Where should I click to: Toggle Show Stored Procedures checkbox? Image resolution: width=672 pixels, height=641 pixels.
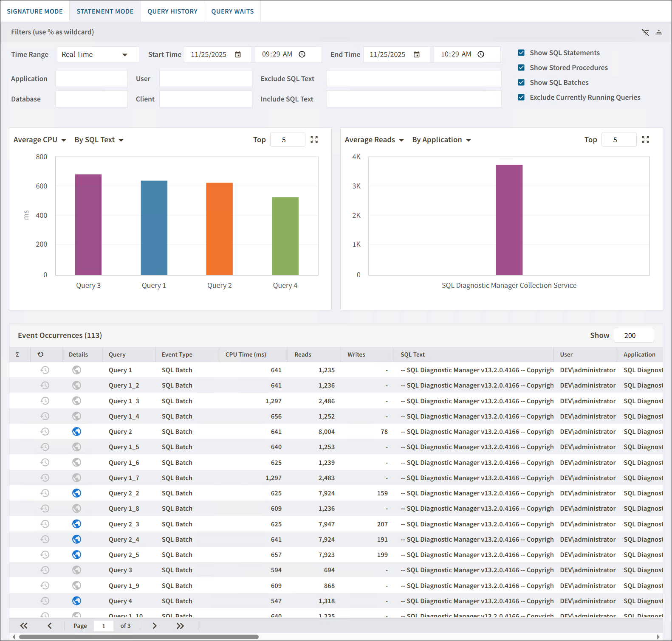pyautogui.click(x=521, y=67)
